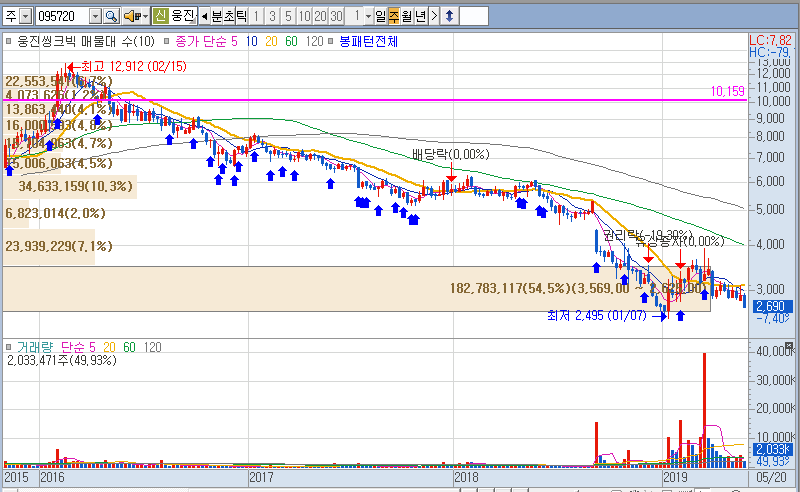Click the volume 20 average label
800x492 pixels.
[x=109, y=347]
